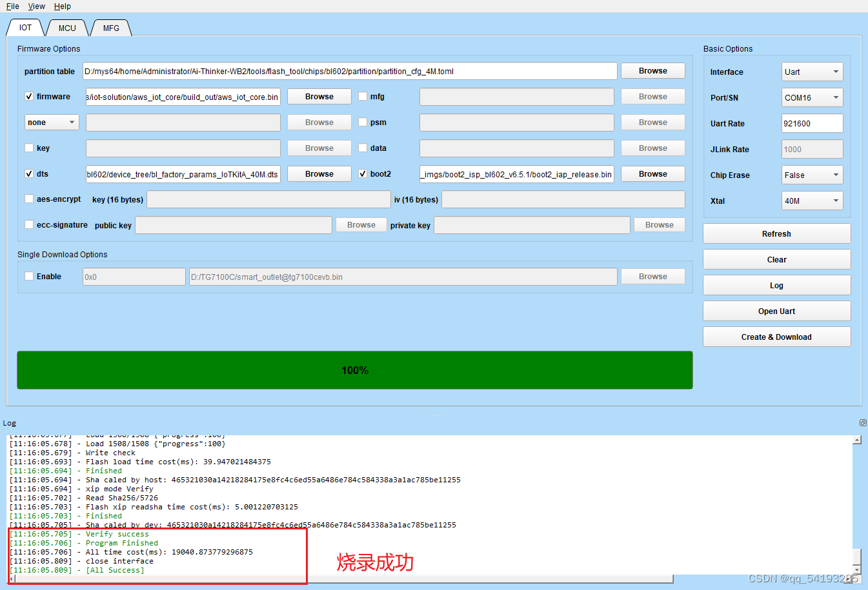This screenshot has height=590, width=868.
Task: Switch to the MCU tab
Action: pyautogui.click(x=67, y=28)
